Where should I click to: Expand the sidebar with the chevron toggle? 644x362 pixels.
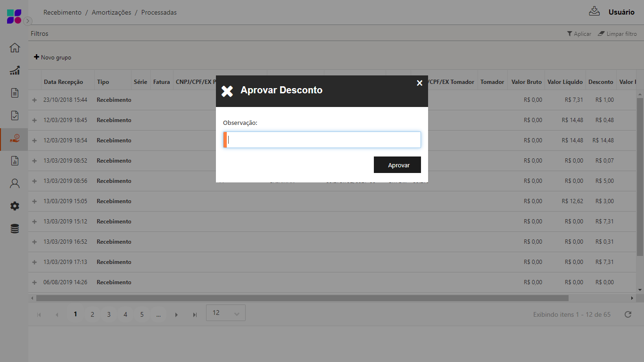[x=28, y=21]
